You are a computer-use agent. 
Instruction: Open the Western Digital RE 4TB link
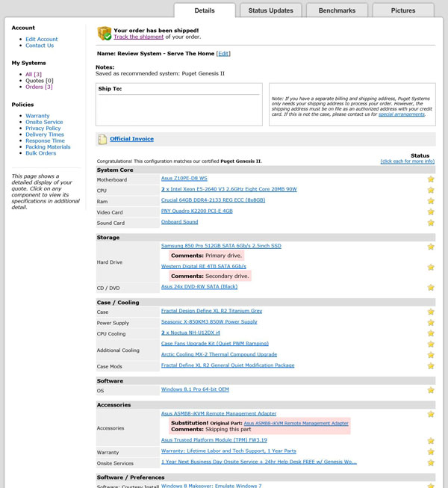click(x=203, y=266)
